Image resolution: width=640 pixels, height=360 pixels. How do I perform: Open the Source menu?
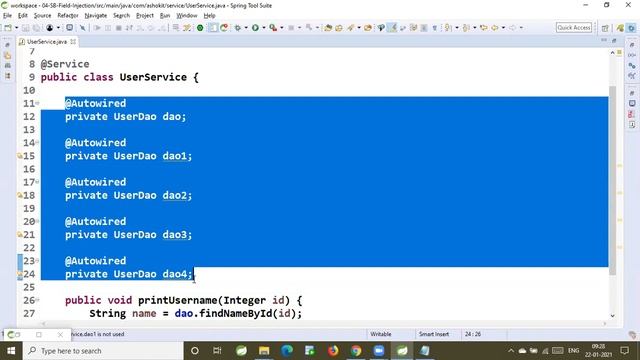(42, 16)
